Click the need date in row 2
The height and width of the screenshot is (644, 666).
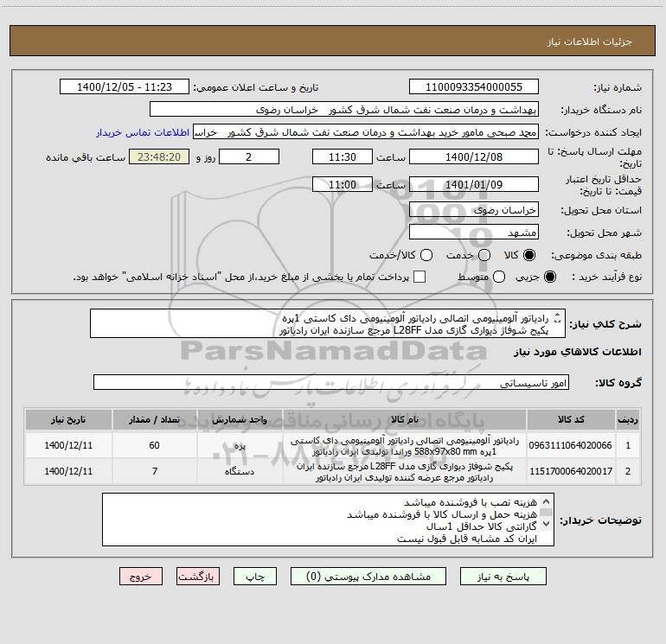point(68,471)
